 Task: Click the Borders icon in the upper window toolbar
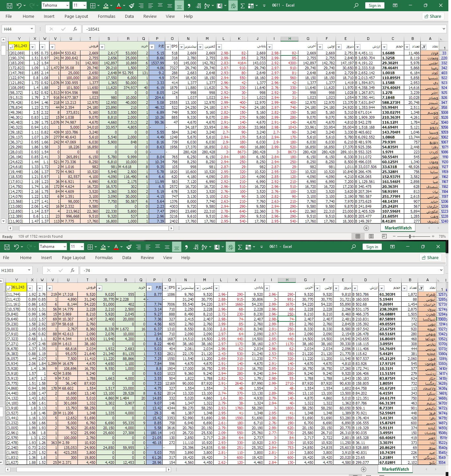[93, 6]
